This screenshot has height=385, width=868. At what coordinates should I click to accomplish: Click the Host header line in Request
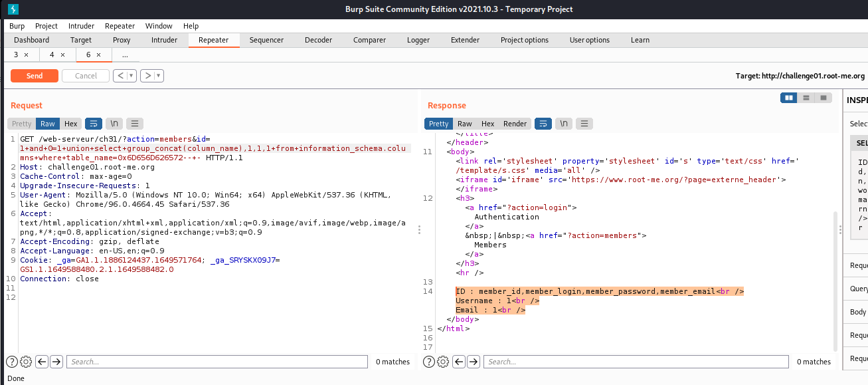(87, 167)
